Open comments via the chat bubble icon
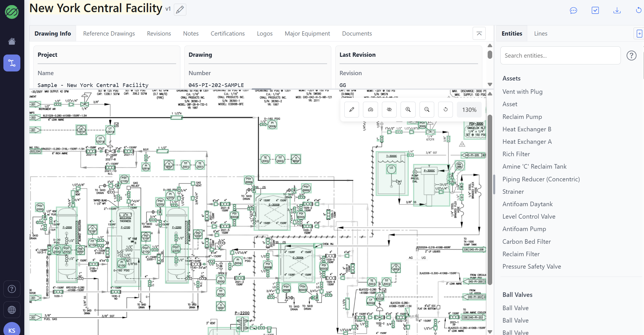The width and height of the screenshot is (644, 335). coord(574,10)
